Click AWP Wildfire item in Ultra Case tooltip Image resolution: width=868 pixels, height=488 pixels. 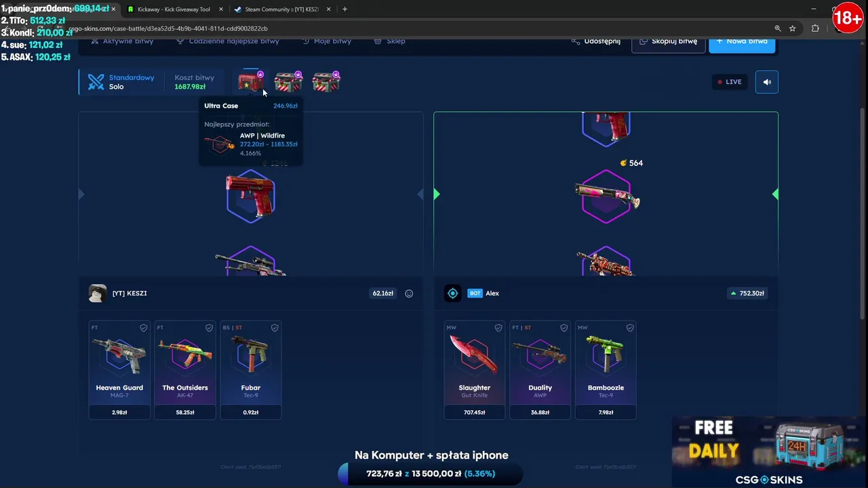tap(251, 144)
